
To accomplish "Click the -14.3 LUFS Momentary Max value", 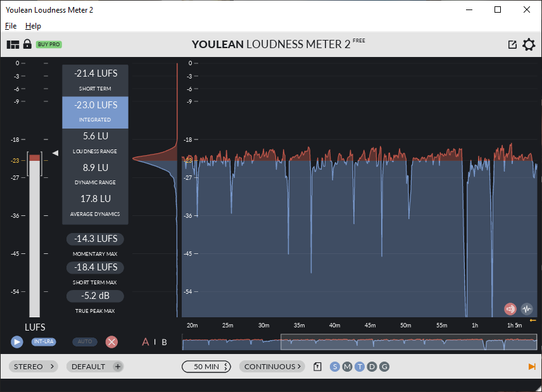I will [95, 239].
